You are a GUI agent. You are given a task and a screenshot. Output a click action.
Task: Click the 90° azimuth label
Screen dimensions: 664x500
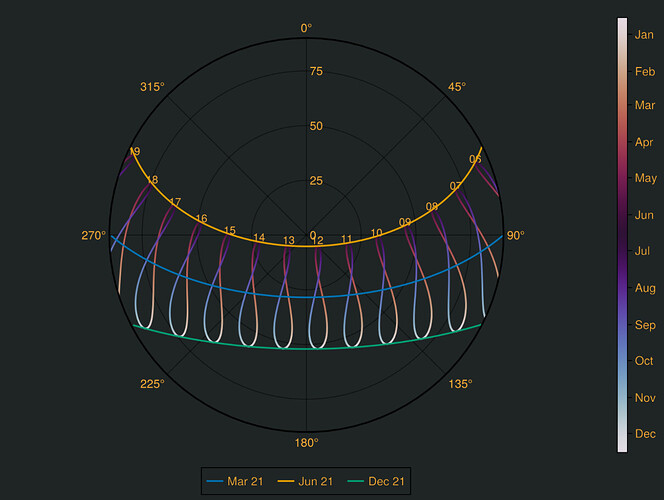[x=515, y=235]
